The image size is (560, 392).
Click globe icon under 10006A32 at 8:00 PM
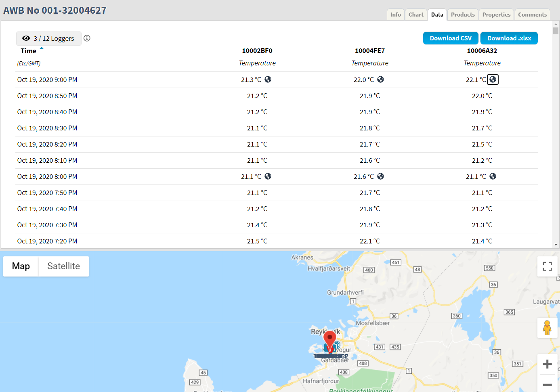pyautogui.click(x=493, y=176)
